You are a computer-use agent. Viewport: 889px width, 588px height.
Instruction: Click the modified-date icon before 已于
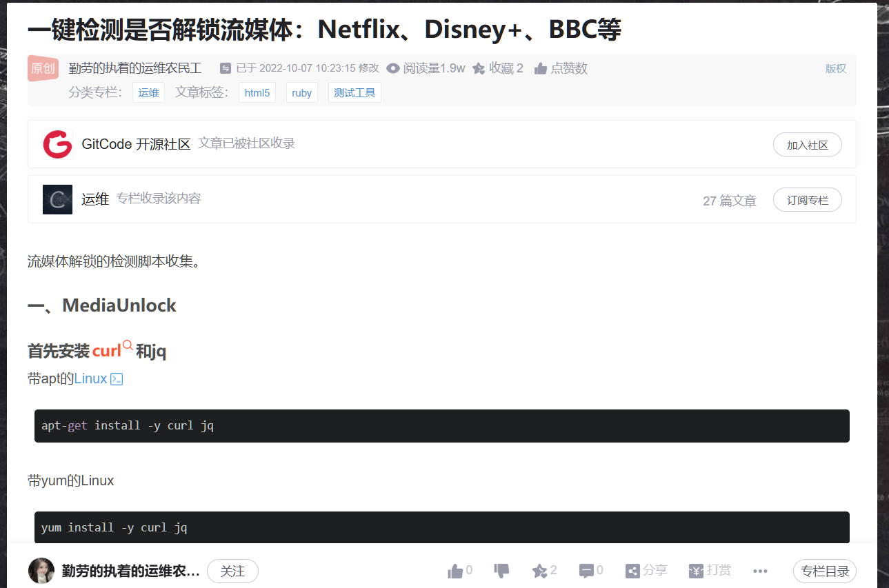coord(226,68)
